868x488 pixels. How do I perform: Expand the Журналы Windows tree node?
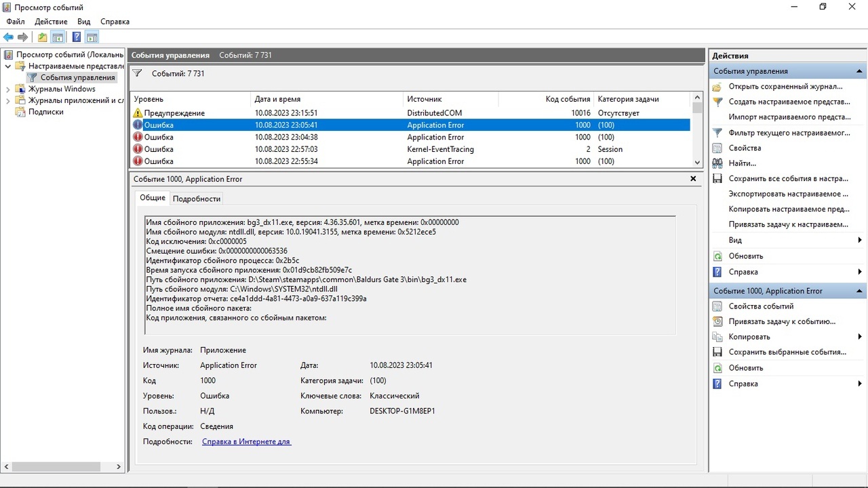[8, 89]
